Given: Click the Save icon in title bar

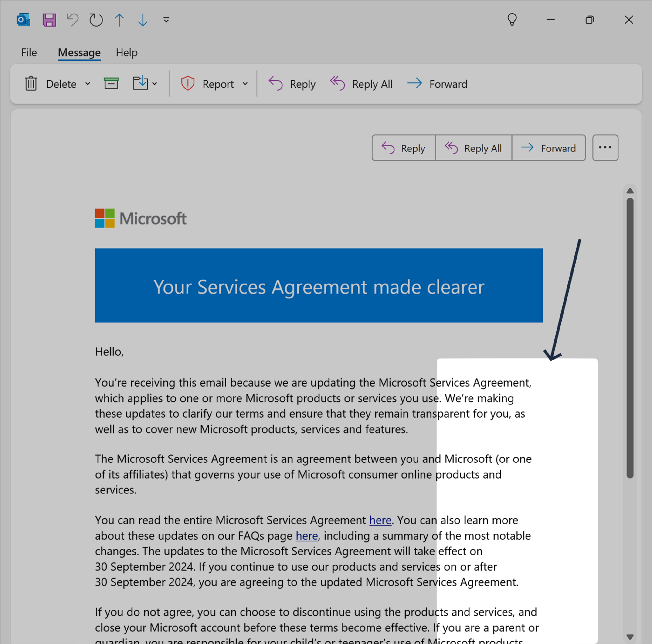Looking at the screenshot, I should 49,20.
